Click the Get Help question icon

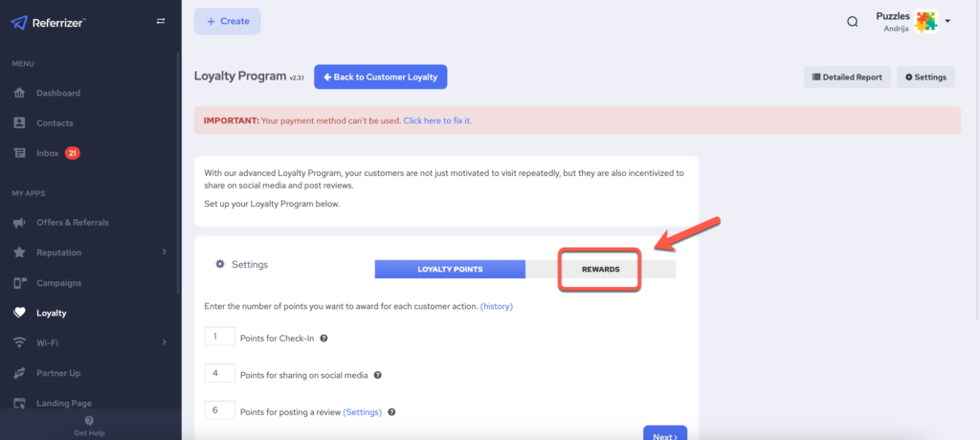tap(89, 420)
